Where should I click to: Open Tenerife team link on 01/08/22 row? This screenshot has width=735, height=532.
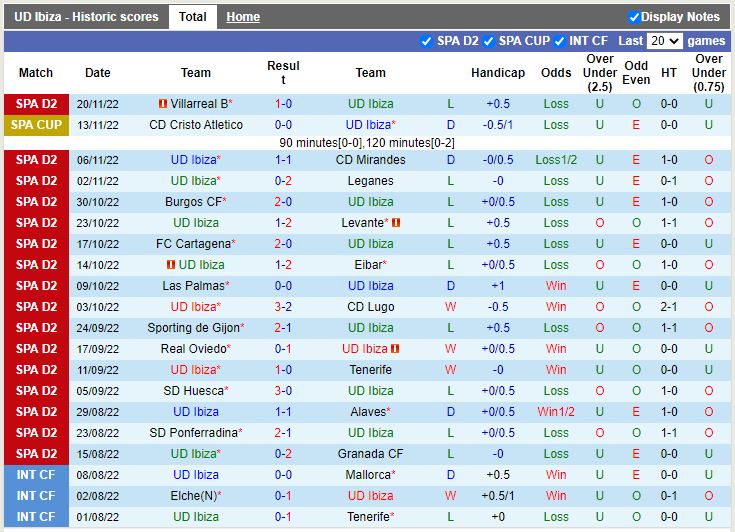pyautogui.click(x=370, y=517)
